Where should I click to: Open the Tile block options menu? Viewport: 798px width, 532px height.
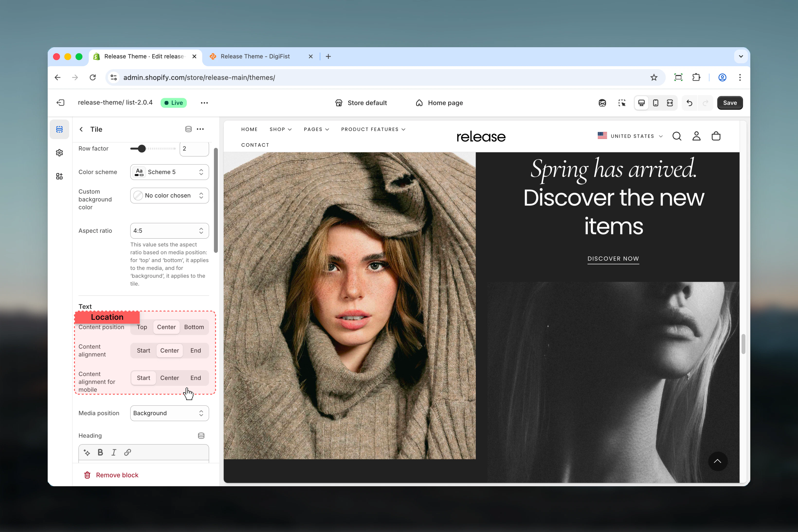(x=200, y=129)
